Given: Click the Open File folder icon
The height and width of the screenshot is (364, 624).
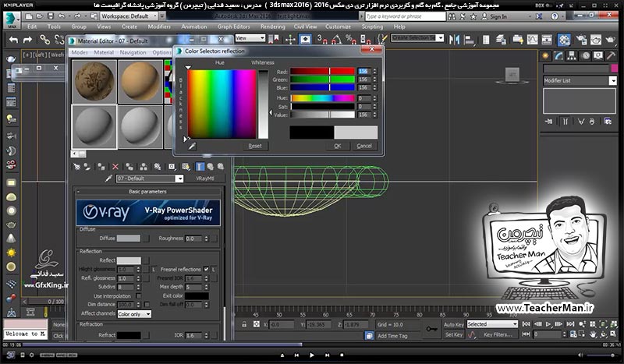Looking at the screenshot, I should click(x=40, y=16).
